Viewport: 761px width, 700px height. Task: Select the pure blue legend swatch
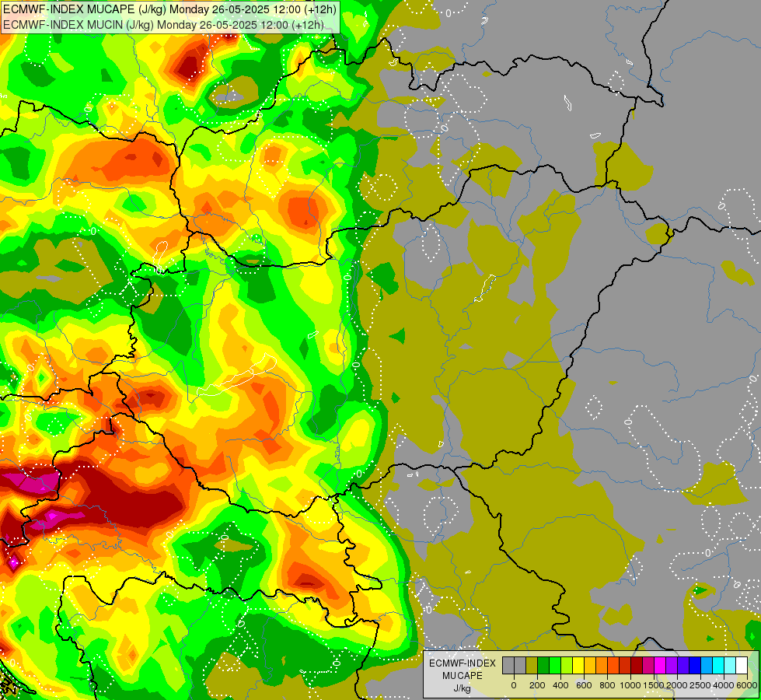click(696, 665)
